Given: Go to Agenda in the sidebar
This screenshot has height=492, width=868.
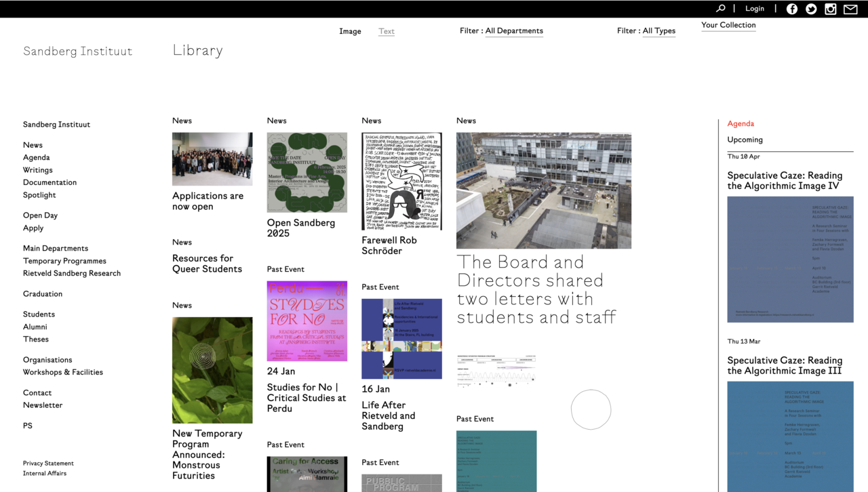Looking at the screenshot, I should point(36,157).
